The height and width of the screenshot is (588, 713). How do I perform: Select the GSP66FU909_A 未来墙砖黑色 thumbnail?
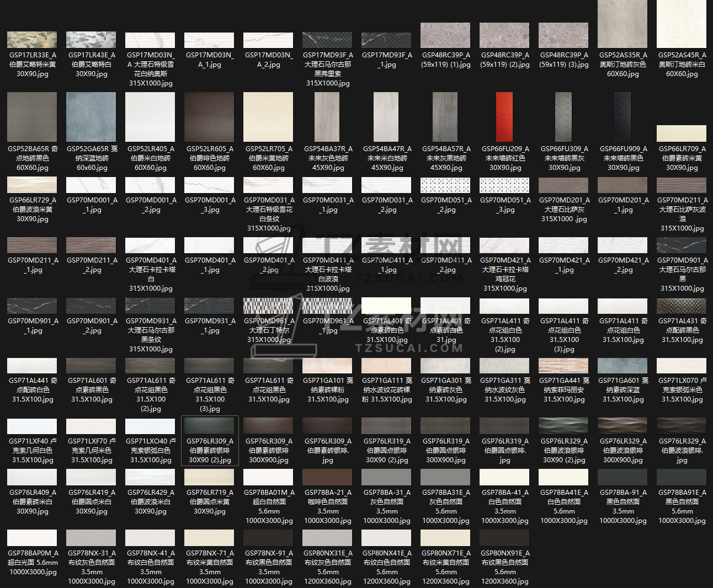click(x=622, y=117)
